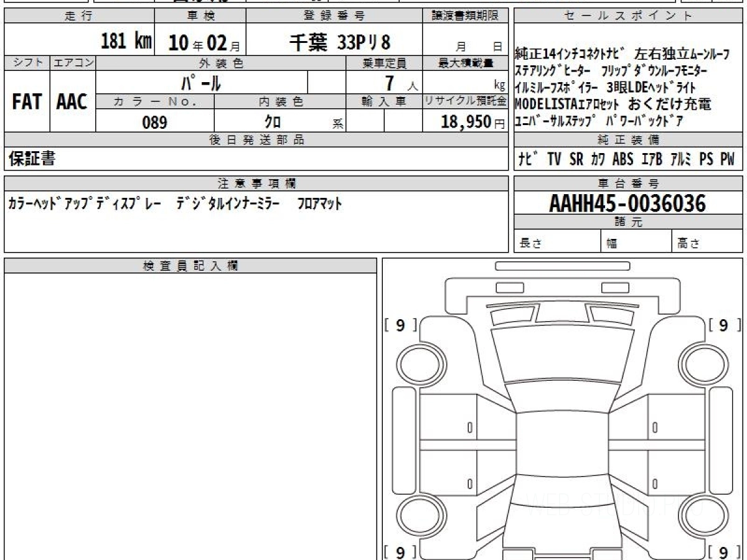Click sales point "パワーバックドア"
Screen dimensions: 747x560
click(646, 121)
